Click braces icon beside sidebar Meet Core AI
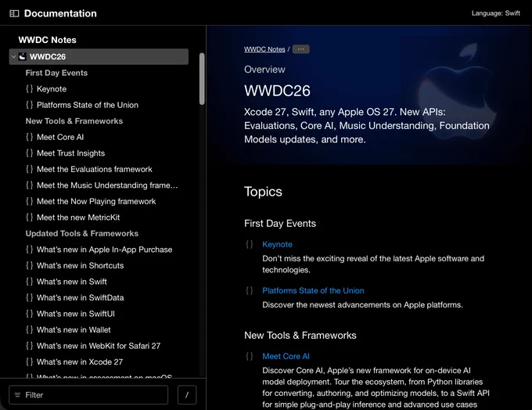The height and width of the screenshot is (410, 532). pos(30,137)
